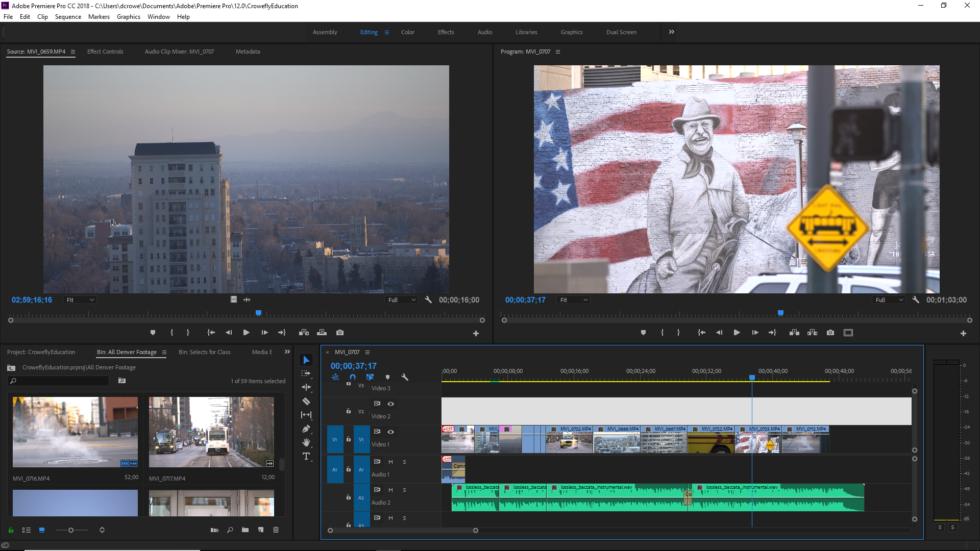Toggle Snap magnet in timeline

(x=352, y=377)
